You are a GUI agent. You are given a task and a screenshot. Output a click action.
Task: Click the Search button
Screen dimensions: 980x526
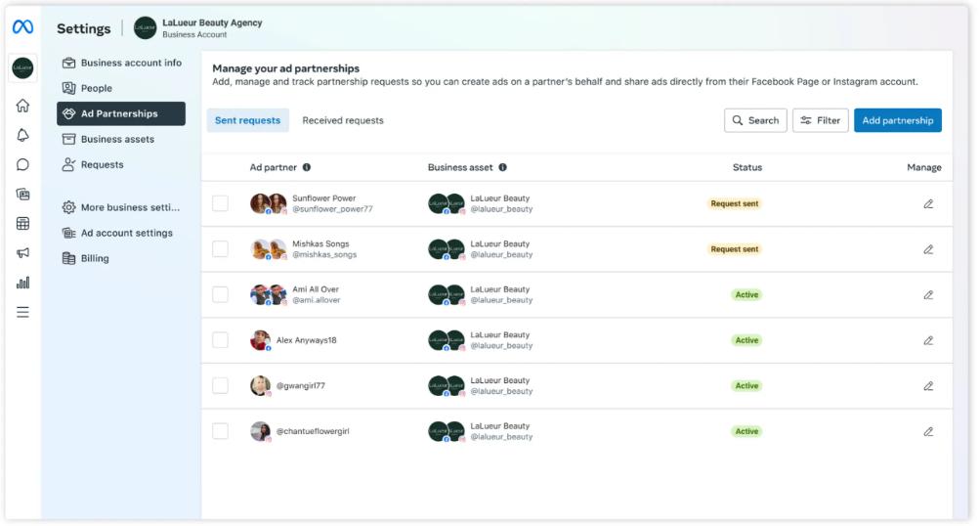755,120
